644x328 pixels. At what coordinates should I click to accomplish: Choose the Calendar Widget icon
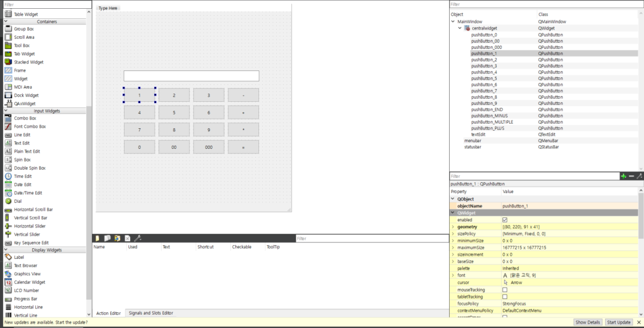click(9, 282)
